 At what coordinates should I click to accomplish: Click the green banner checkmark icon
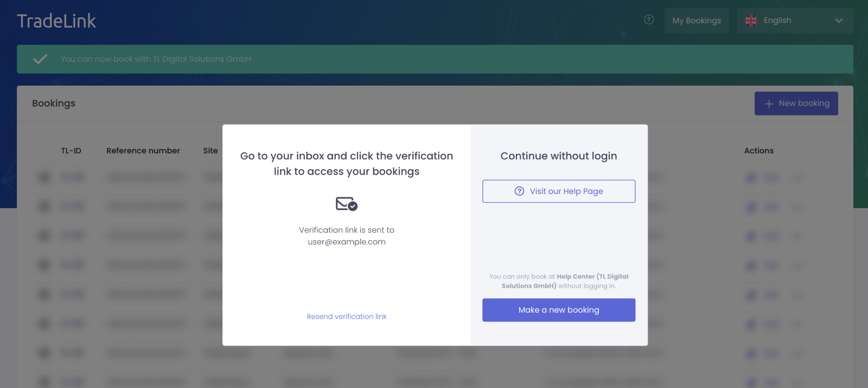(x=40, y=59)
